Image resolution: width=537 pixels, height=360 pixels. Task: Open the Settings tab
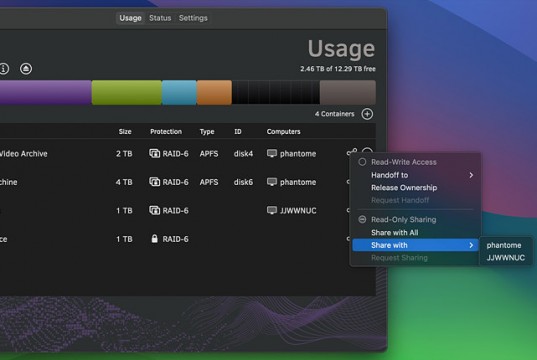193,18
